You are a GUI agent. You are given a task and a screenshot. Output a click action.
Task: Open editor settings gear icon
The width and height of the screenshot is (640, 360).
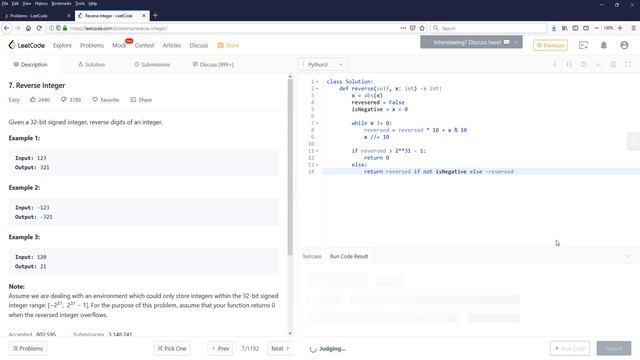613,64
